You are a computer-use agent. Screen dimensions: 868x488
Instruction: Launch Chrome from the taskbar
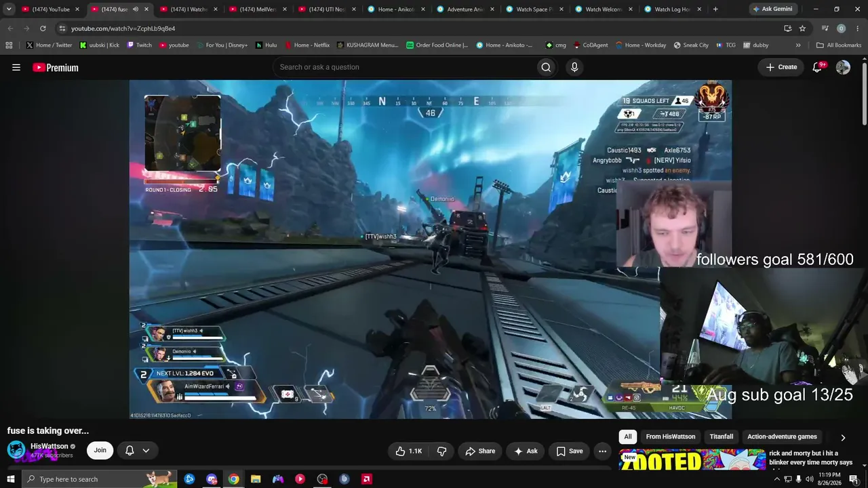pyautogui.click(x=233, y=479)
